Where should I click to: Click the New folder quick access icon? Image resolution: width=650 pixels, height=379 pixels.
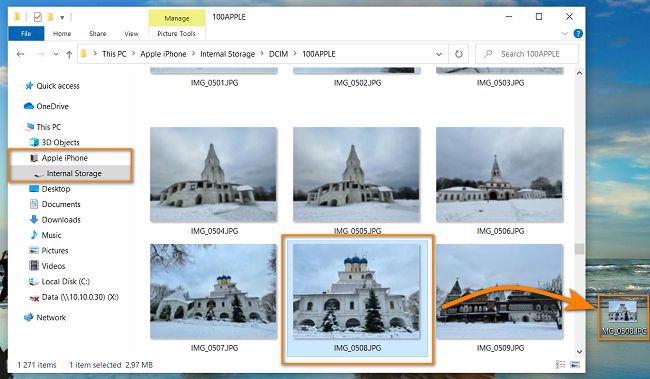tap(51, 17)
